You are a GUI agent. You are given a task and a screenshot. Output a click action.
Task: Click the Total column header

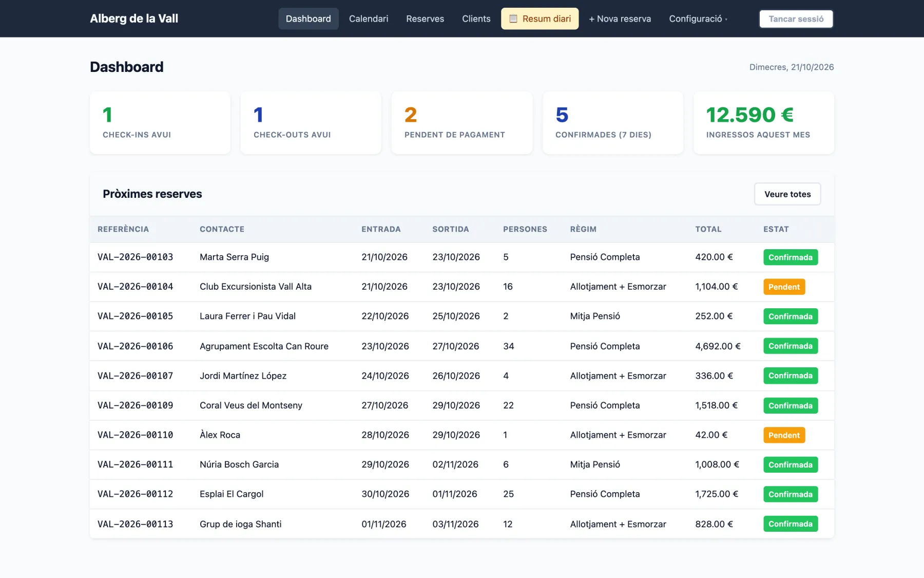point(708,229)
